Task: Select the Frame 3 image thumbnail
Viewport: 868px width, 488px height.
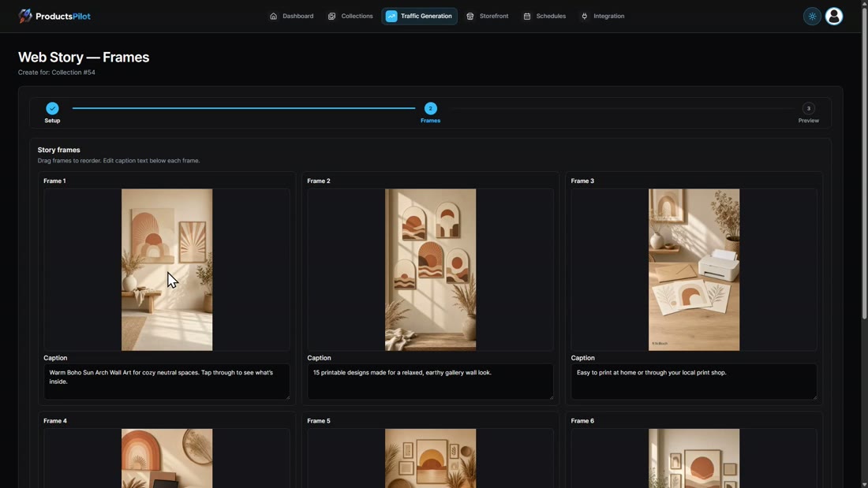Action: [694, 270]
